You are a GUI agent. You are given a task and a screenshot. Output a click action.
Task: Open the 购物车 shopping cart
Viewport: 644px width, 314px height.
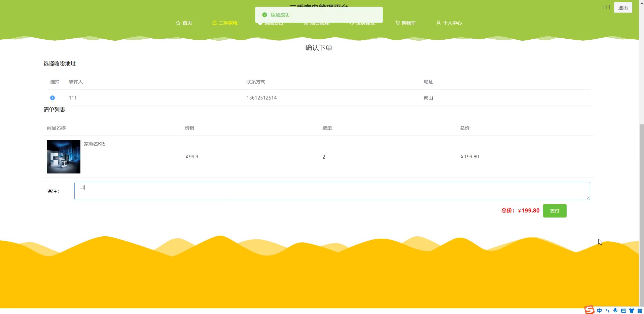(406, 23)
